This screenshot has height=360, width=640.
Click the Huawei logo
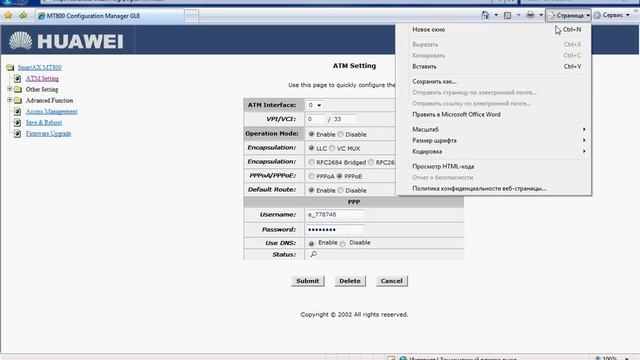[66, 41]
